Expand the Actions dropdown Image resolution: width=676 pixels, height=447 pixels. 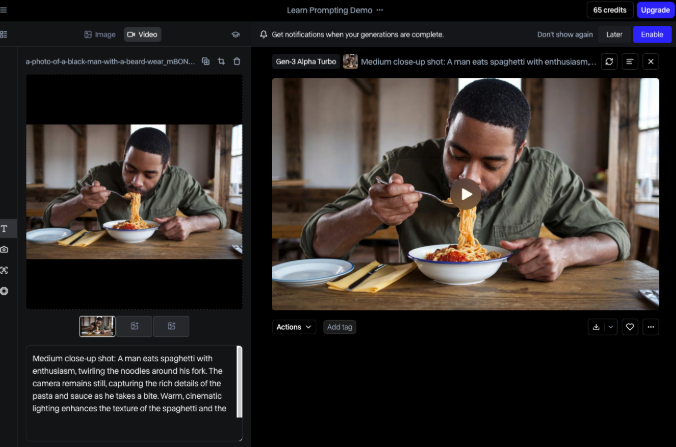click(294, 327)
